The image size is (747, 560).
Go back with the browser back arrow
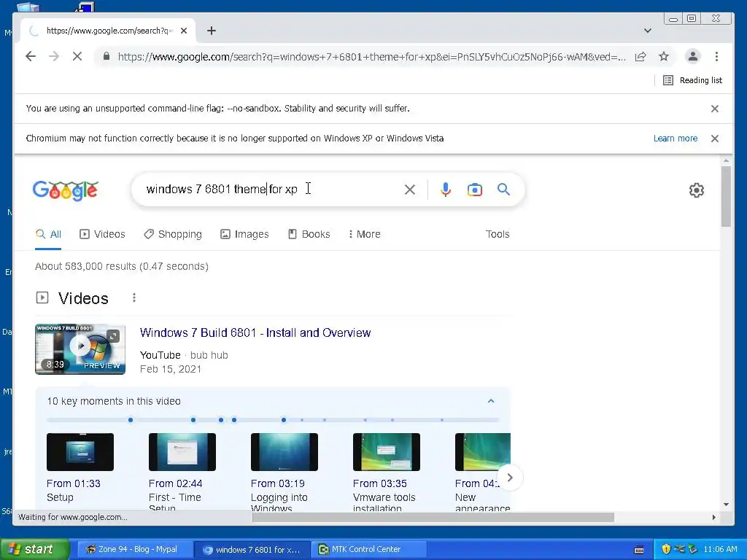[x=31, y=57]
